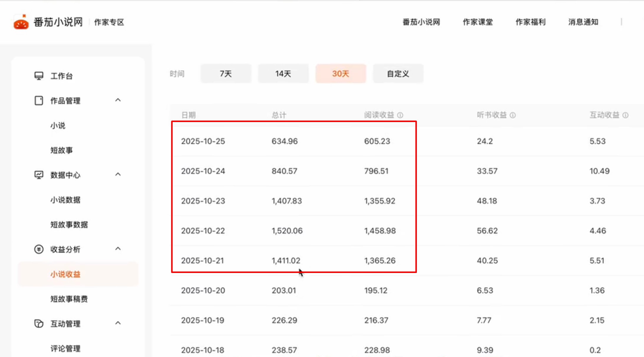Click the 收益分析 currency icon
Image resolution: width=644 pixels, height=357 pixels.
coord(38,249)
